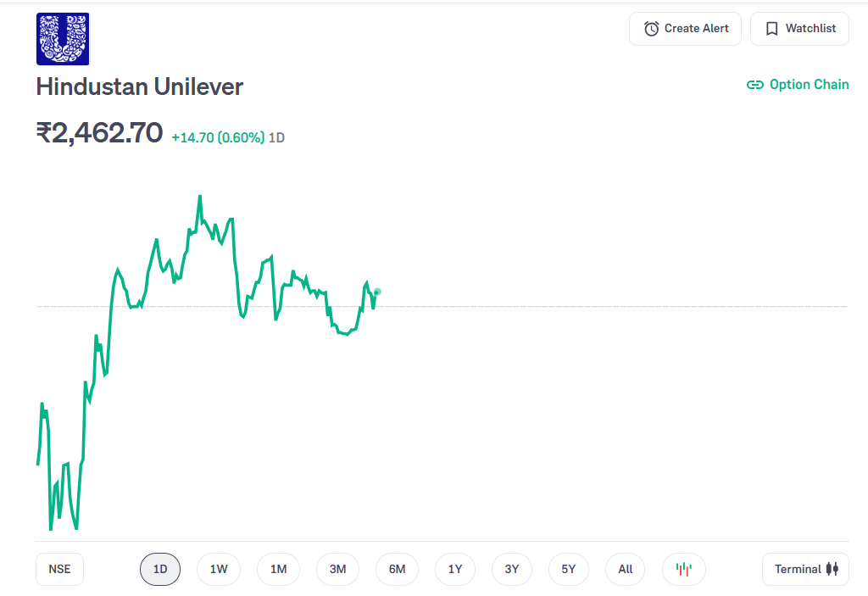This screenshot has width=868, height=596.
Task: Choose the 1M chart period
Action: [278, 569]
